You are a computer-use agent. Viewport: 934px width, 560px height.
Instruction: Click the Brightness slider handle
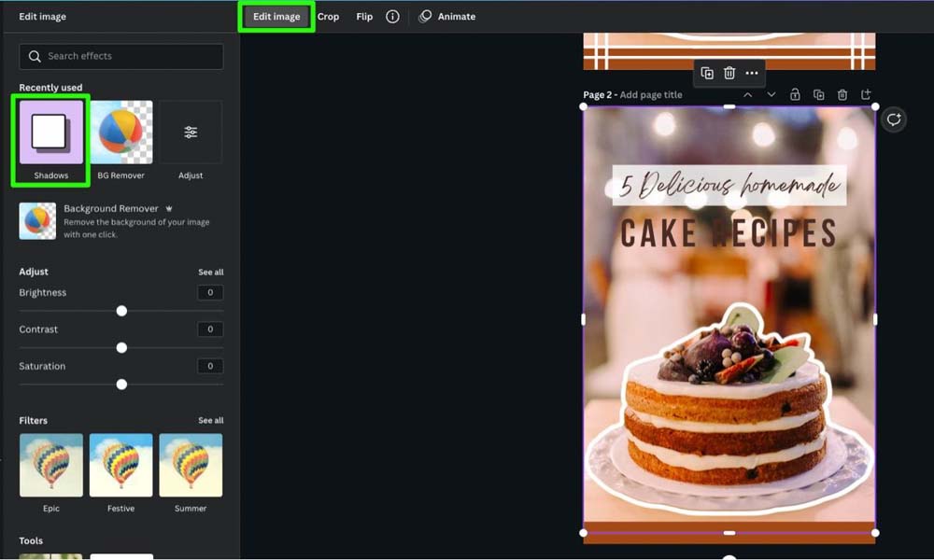click(x=121, y=311)
